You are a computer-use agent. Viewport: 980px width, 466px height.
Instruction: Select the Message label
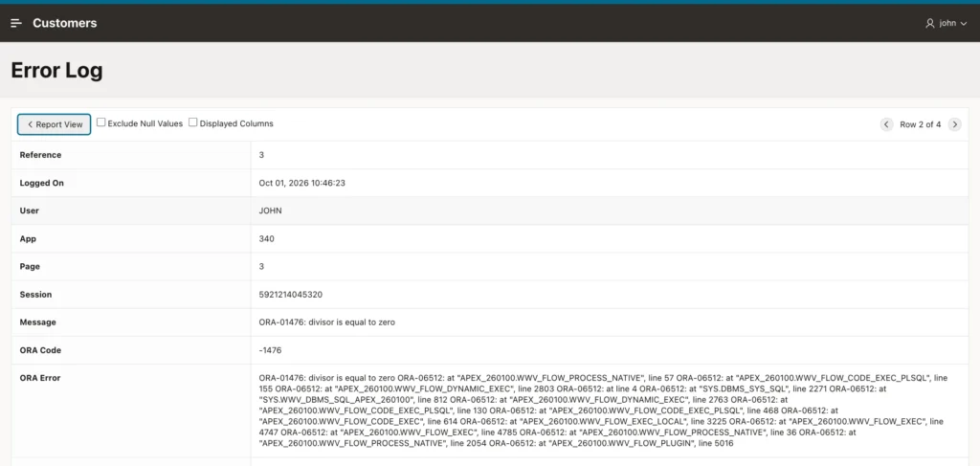point(37,322)
